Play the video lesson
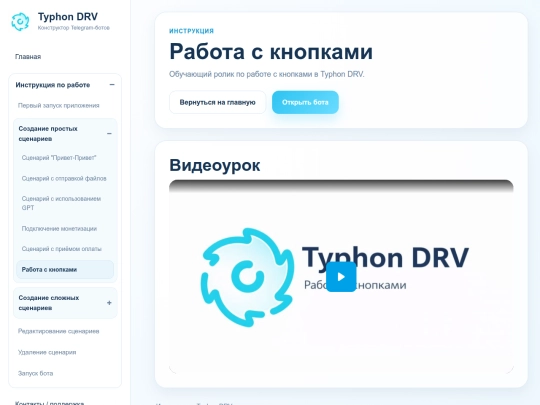The image size is (540, 405). (341, 277)
